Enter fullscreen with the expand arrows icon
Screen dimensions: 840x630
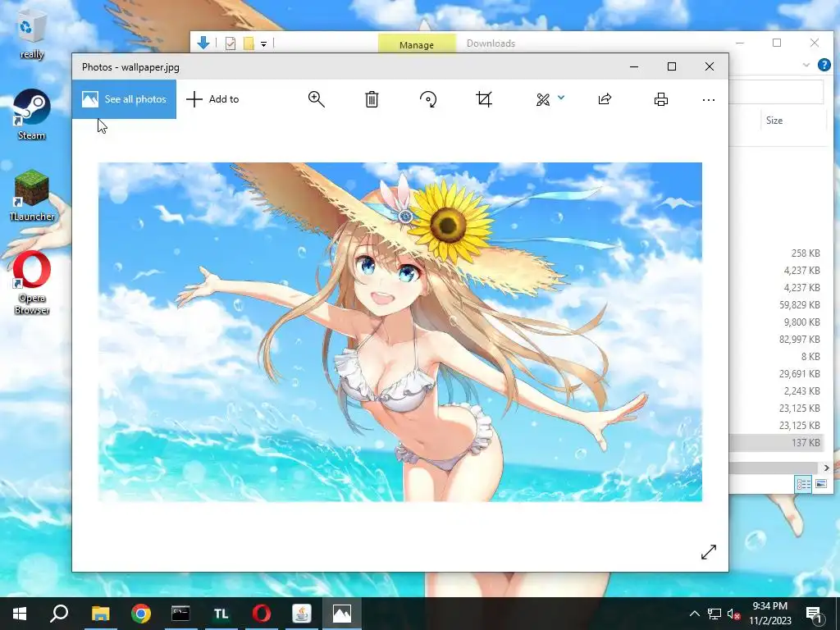click(708, 552)
